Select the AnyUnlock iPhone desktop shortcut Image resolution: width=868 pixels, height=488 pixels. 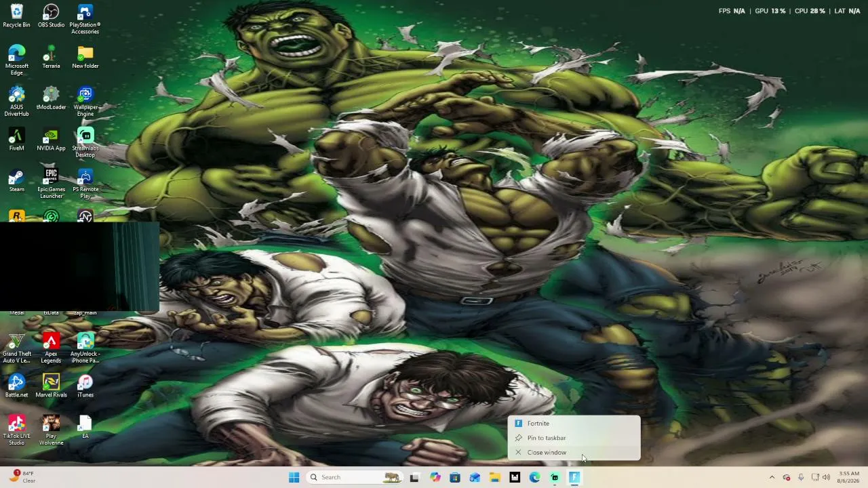click(x=85, y=348)
